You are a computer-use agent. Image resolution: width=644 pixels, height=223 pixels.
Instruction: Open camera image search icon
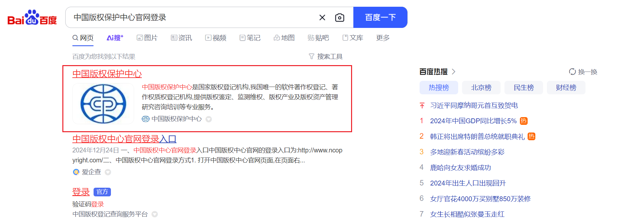point(340,18)
